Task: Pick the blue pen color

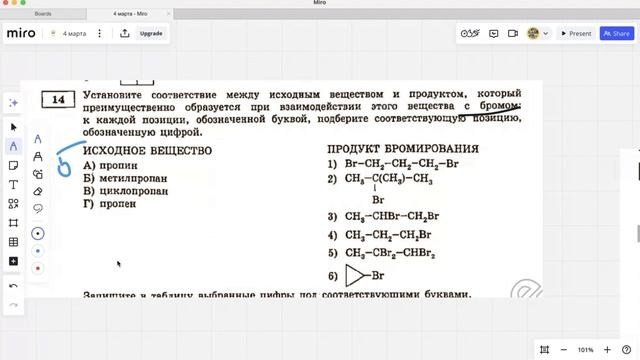Action: (38, 251)
